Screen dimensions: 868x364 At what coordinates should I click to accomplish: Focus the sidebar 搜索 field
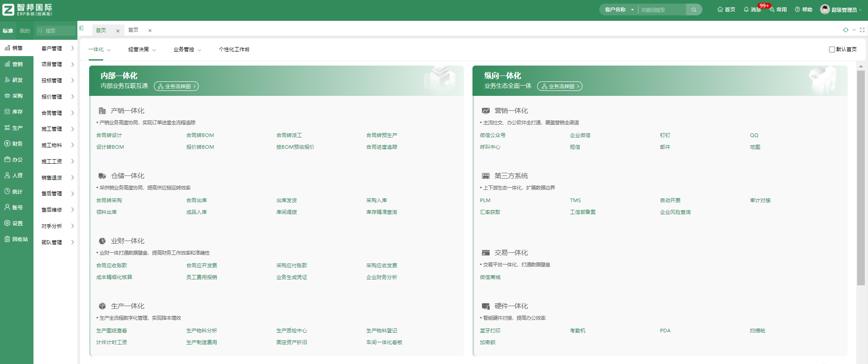point(56,31)
